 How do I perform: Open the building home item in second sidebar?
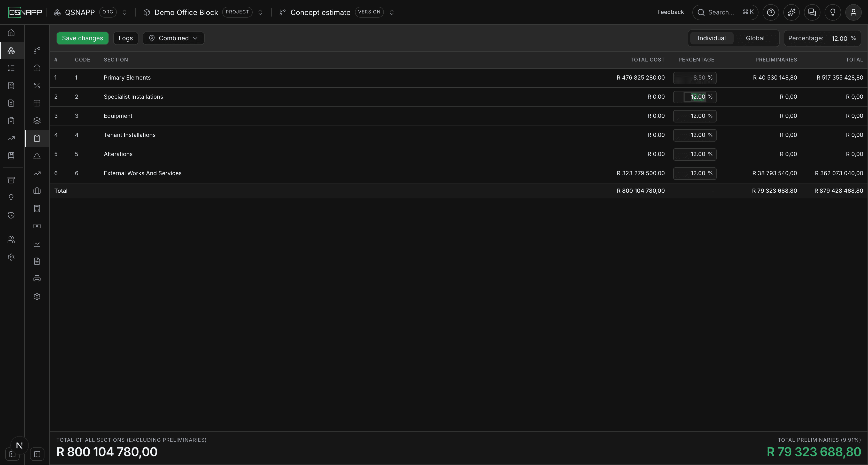pos(37,68)
